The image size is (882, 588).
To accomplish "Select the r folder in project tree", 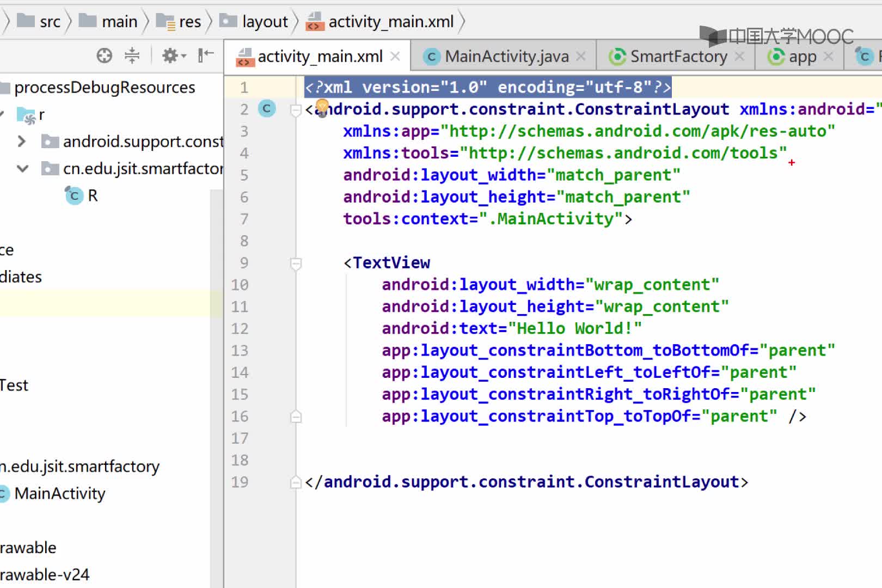I will 31,115.
